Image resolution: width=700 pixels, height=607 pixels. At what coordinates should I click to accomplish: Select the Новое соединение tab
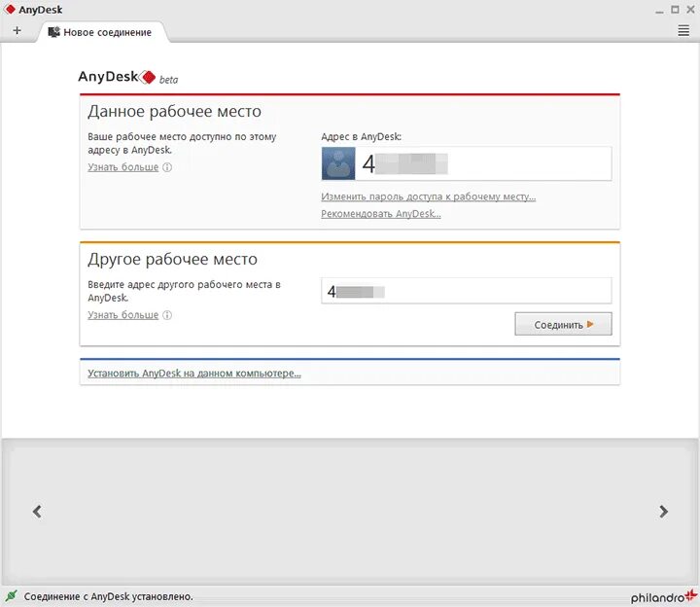(103, 32)
